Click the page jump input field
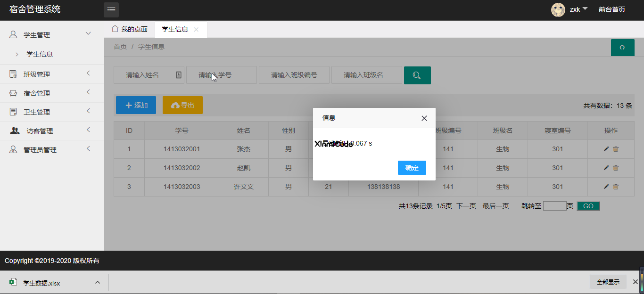Screen dimensions: 644x294 tap(556, 206)
